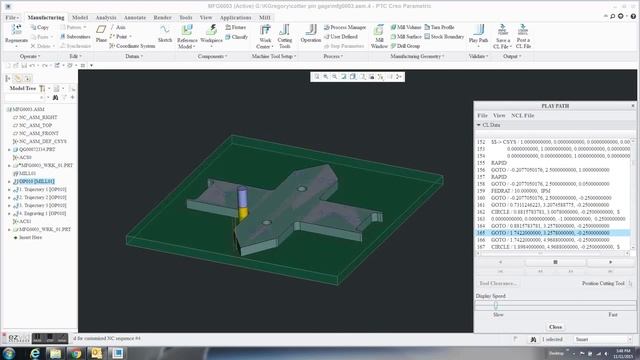Click the Coordinate System tool
640x360 pixels.
tap(132, 46)
